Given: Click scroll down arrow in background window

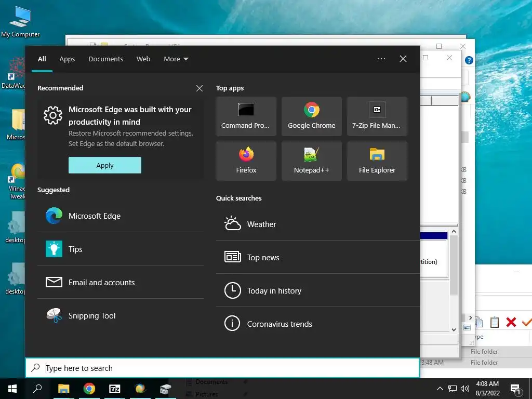Looking at the screenshot, I should (x=454, y=329).
